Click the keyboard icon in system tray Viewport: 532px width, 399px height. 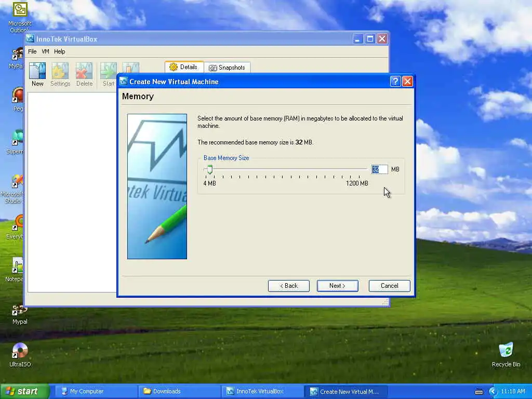tap(478, 392)
